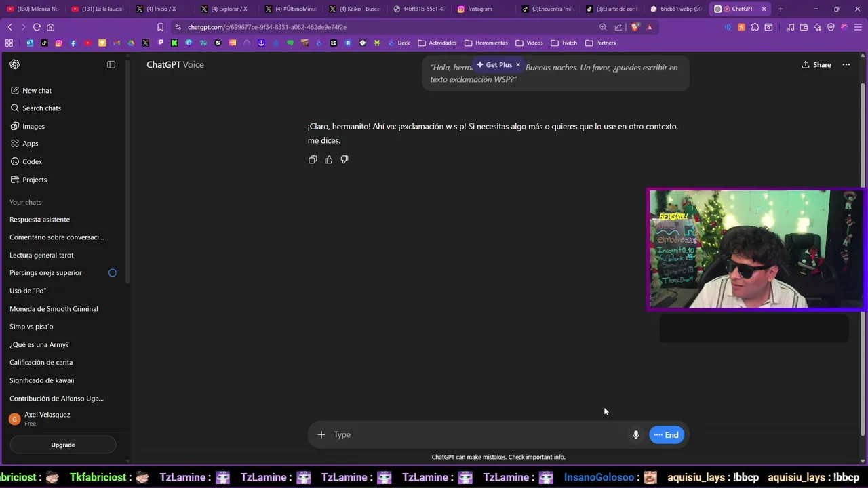Open Axel Velasquez account menu
This screenshot has height=488, width=868.
pos(62,419)
